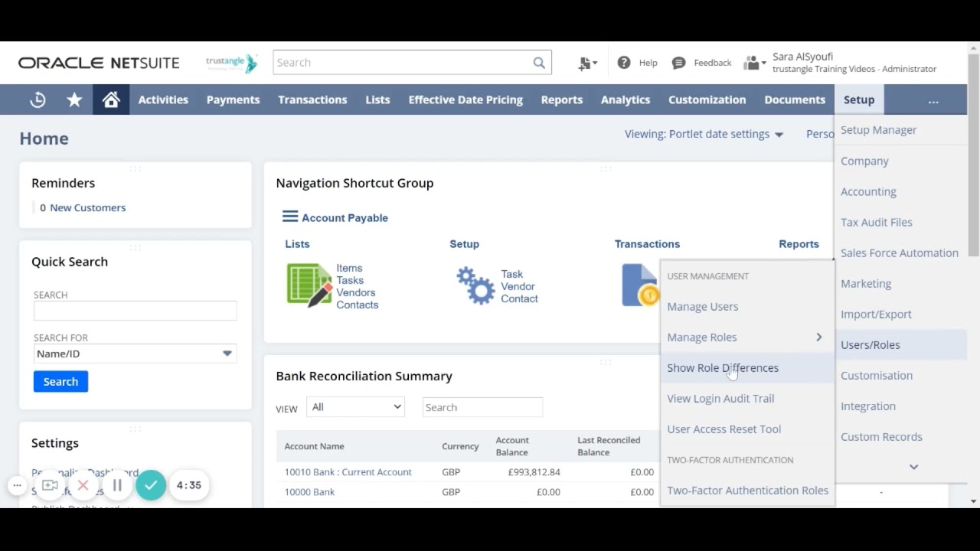Viewport: 980px width, 551px height.
Task: Focus the Bank Reconciliation Search field
Action: [482, 407]
